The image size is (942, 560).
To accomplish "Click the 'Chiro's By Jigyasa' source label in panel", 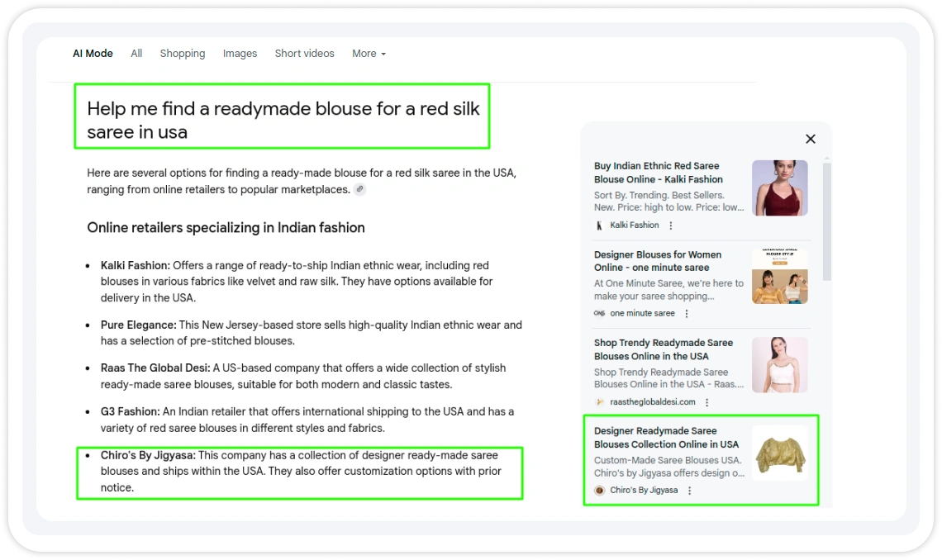I will point(644,491).
